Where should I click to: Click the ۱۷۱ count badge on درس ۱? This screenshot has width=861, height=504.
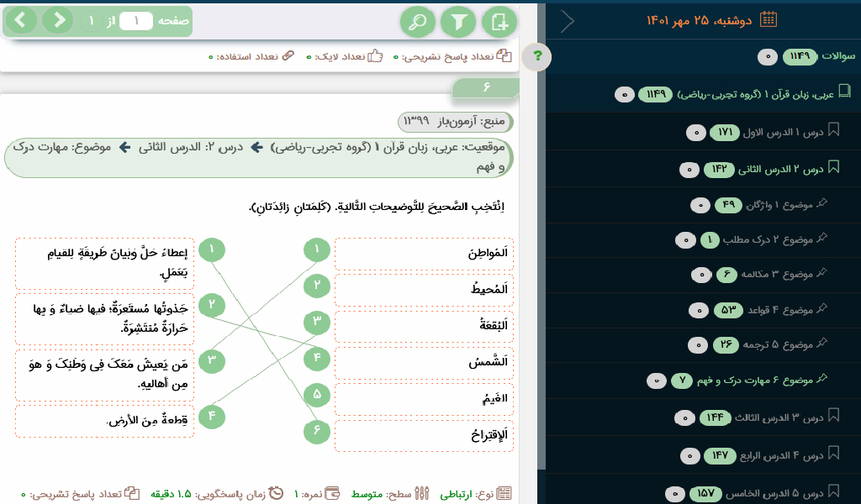coord(725,132)
